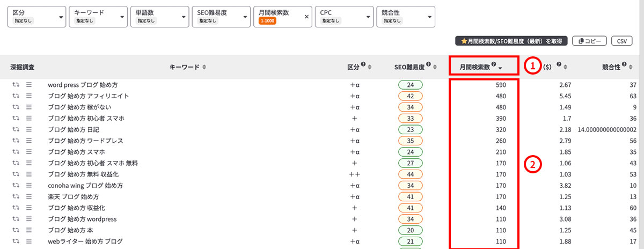
Task: Export the table with the CSV button
Action: [621, 41]
